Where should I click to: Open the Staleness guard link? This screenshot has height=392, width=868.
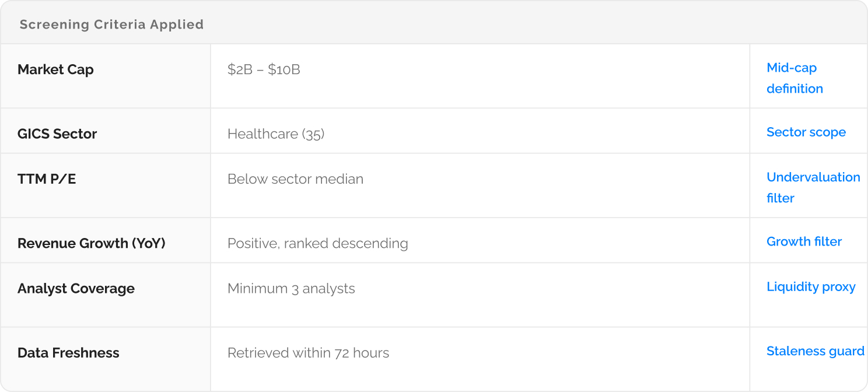pyautogui.click(x=815, y=351)
